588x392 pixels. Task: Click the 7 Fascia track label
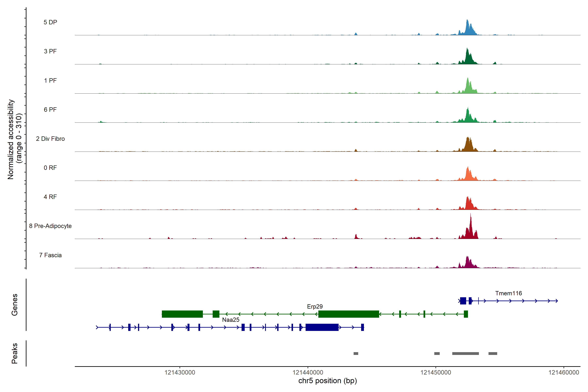[50, 255]
